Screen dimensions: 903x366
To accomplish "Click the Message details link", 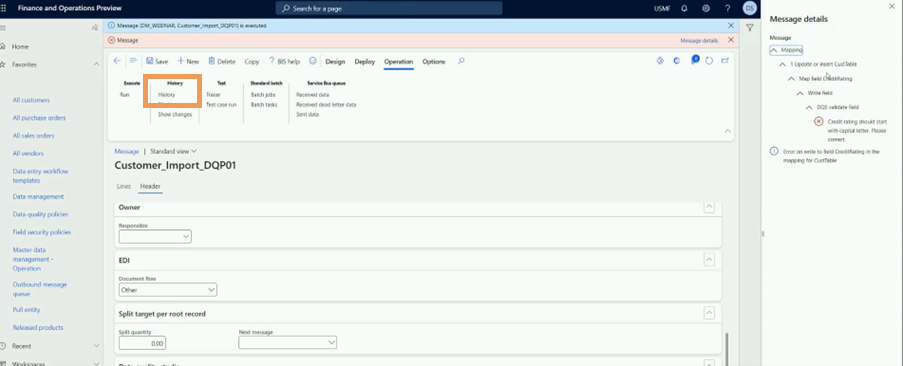I will (x=699, y=41).
